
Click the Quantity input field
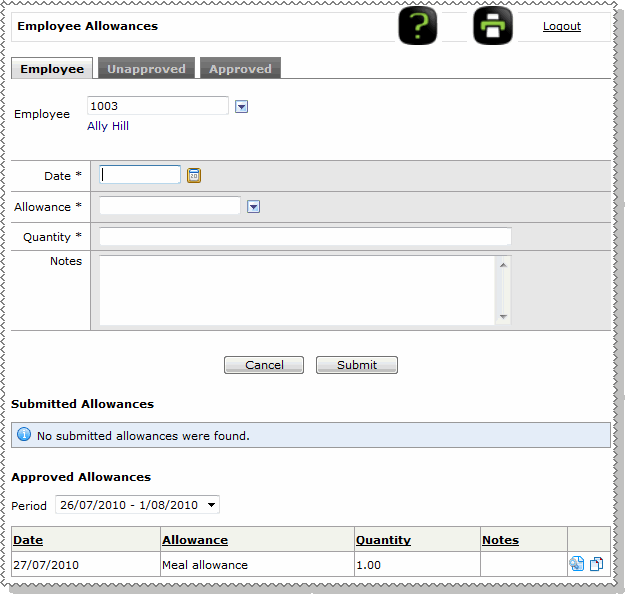[305, 237]
